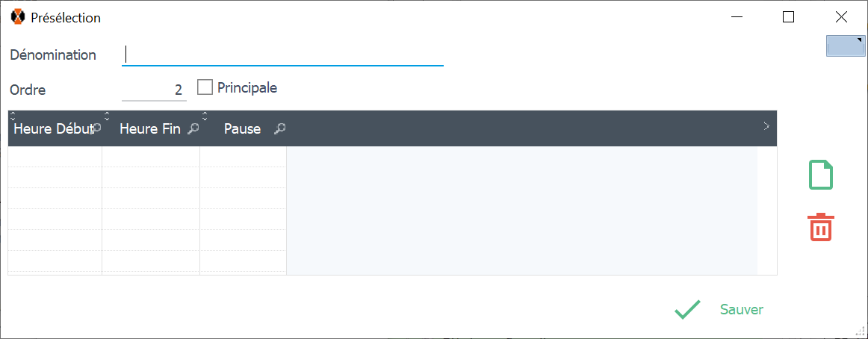Click the search icon beside Pause

(280, 128)
